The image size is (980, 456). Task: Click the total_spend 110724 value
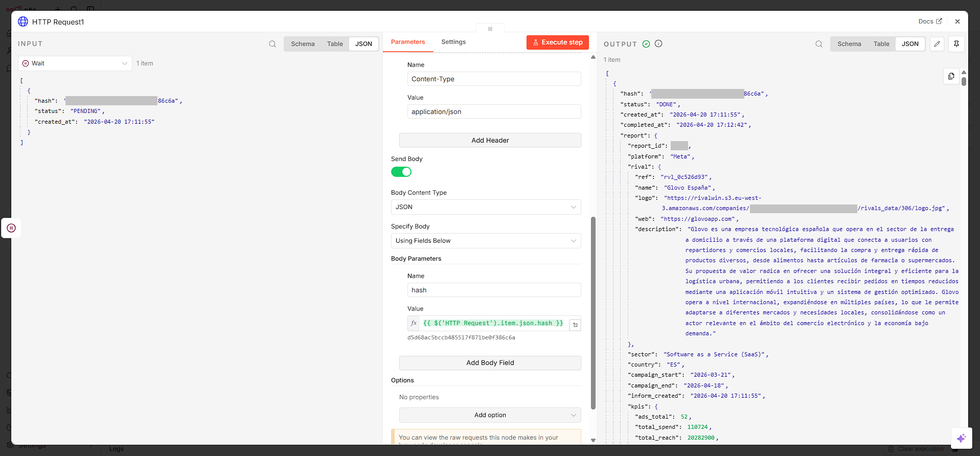[x=697, y=427]
